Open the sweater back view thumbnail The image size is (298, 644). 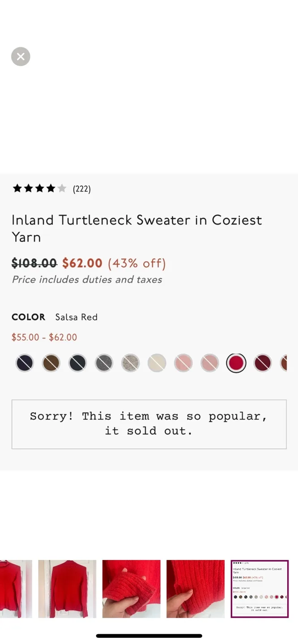pos(67,589)
